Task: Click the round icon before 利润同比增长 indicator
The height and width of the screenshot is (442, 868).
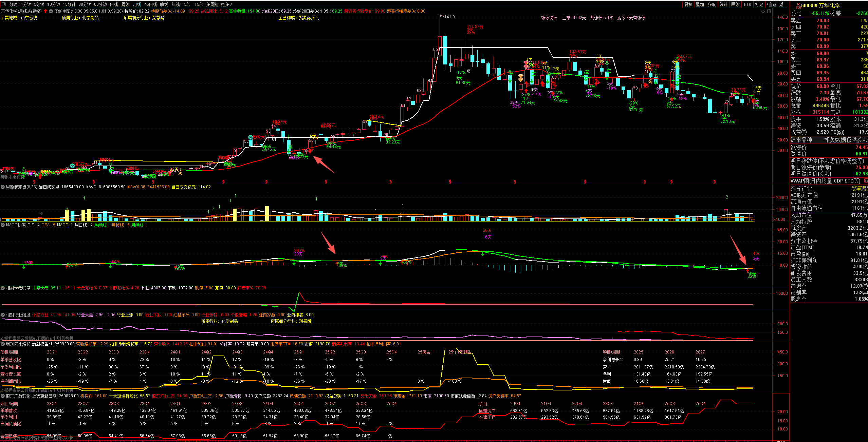Action: pyautogui.click(x=3, y=344)
